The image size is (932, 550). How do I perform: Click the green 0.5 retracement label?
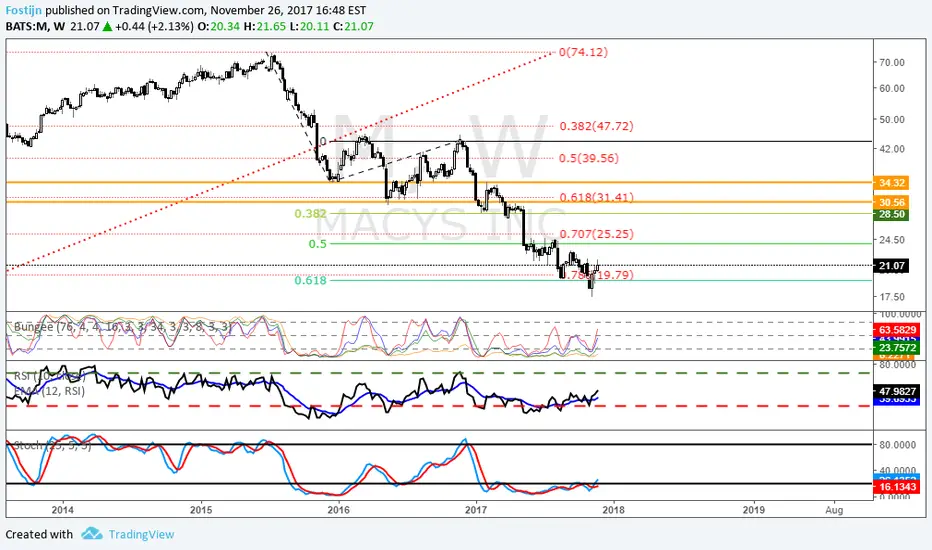(x=317, y=244)
